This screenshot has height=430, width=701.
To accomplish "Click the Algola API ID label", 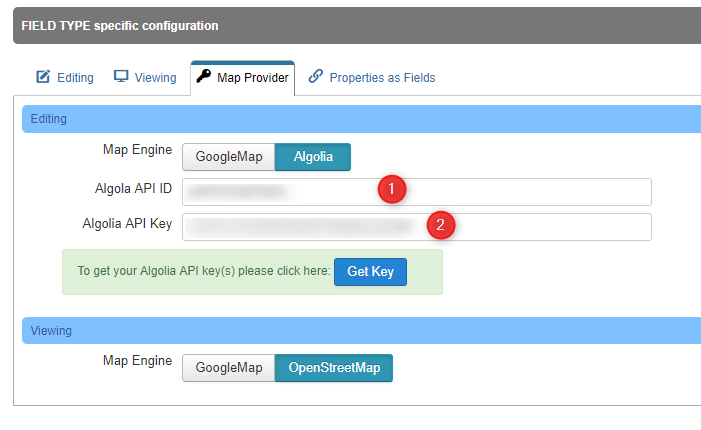I will point(133,189).
